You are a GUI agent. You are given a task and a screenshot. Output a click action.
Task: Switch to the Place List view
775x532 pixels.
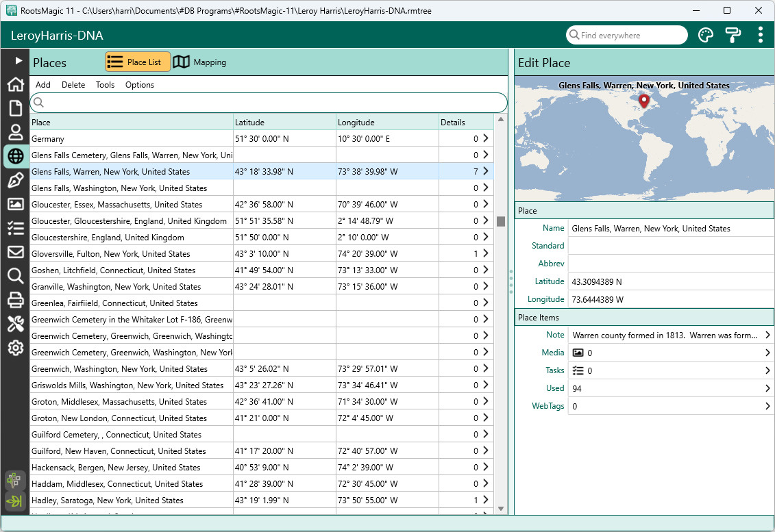pyautogui.click(x=138, y=62)
